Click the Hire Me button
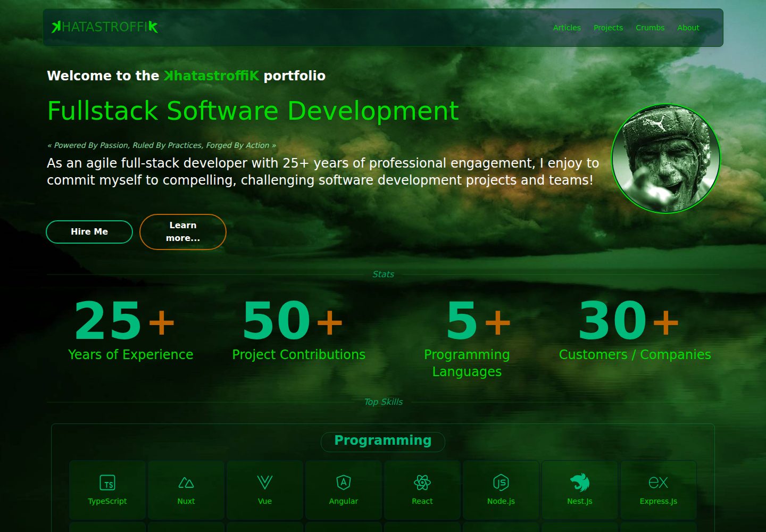This screenshot has width=766, height=532. coord(89,232)
